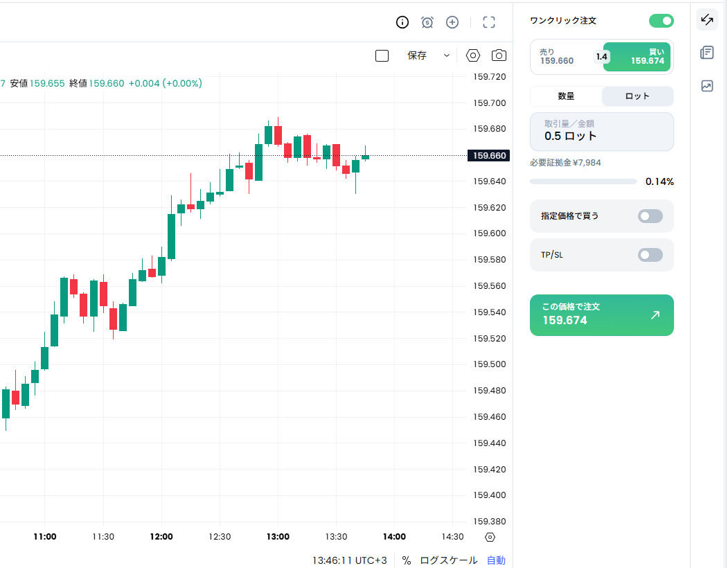Edit the 取引量 lot amount field
The height and width of the screenshot is (568, 728).
click(x=602, y=132)
